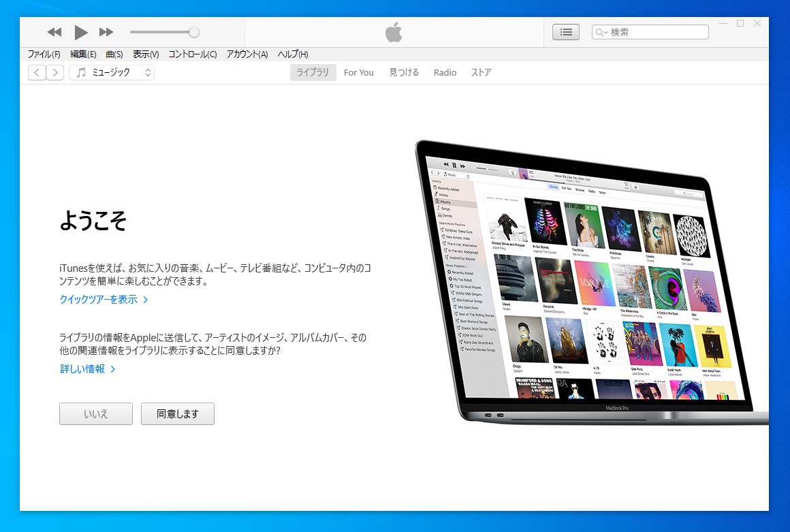
Task: Click the 検索 search field
Action: (x=650, y=32)
